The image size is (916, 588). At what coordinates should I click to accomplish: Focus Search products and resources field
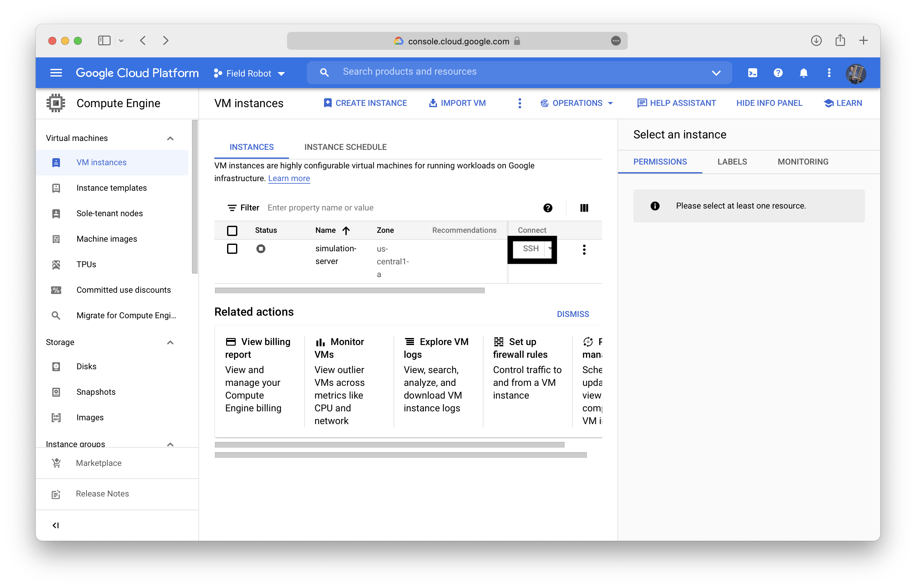pos(519,72)
